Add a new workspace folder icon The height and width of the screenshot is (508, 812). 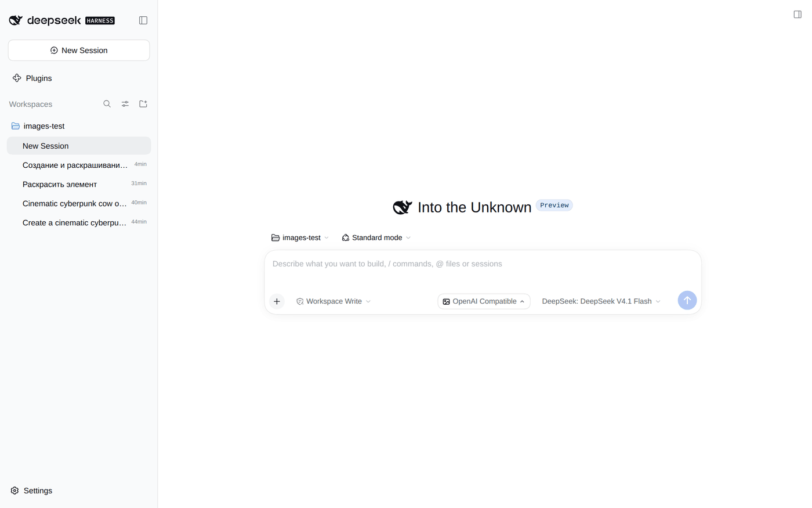click(x=143, y=104)
